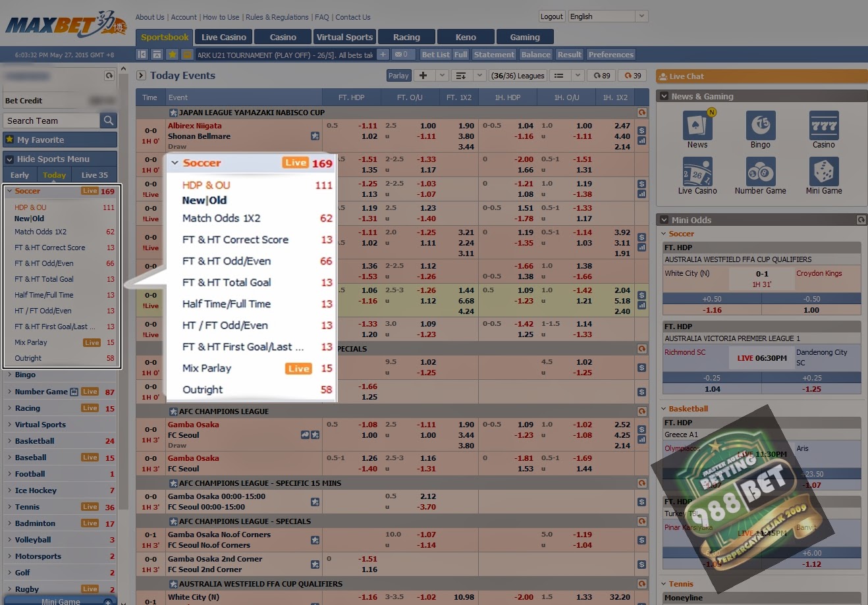Open the Bingo icon in News & Gaming
Screen dimensions: 868x605
[761, 125]
